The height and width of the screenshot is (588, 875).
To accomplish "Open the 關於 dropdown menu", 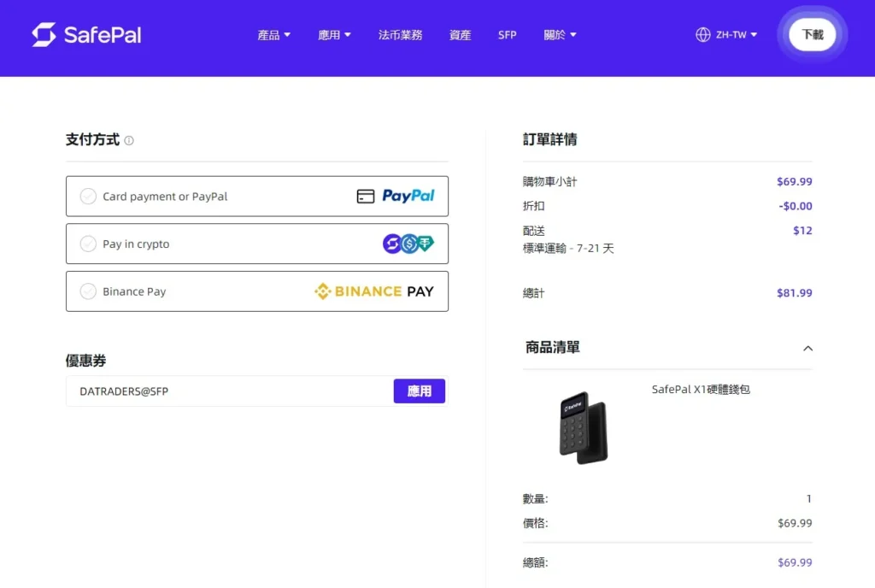I will coord(560,35).
